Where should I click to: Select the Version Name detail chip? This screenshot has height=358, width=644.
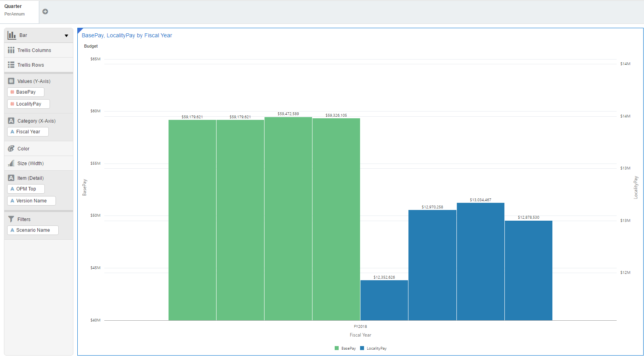click(x=31, y=201)
